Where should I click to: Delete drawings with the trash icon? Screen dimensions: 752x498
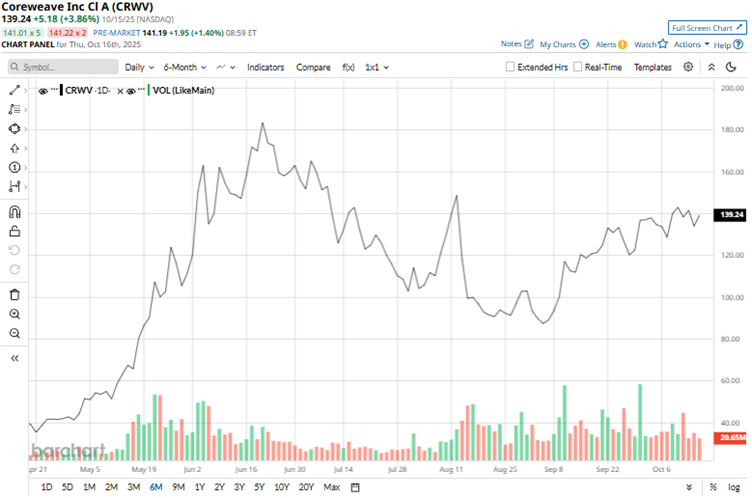15,295
